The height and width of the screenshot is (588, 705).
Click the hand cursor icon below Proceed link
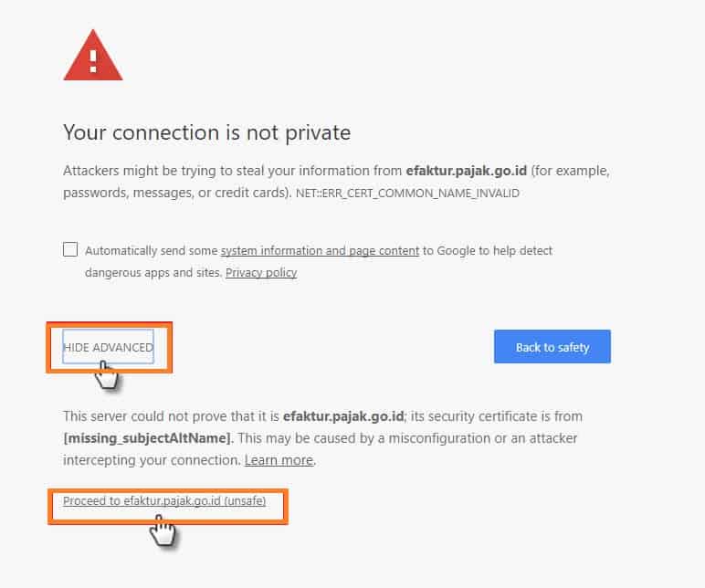163,531
